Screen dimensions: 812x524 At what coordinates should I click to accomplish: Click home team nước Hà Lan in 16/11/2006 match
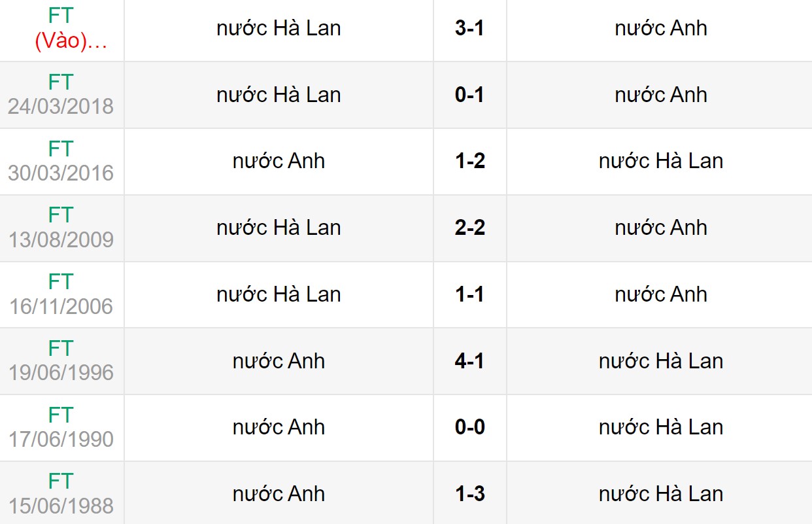pos(279,294)
